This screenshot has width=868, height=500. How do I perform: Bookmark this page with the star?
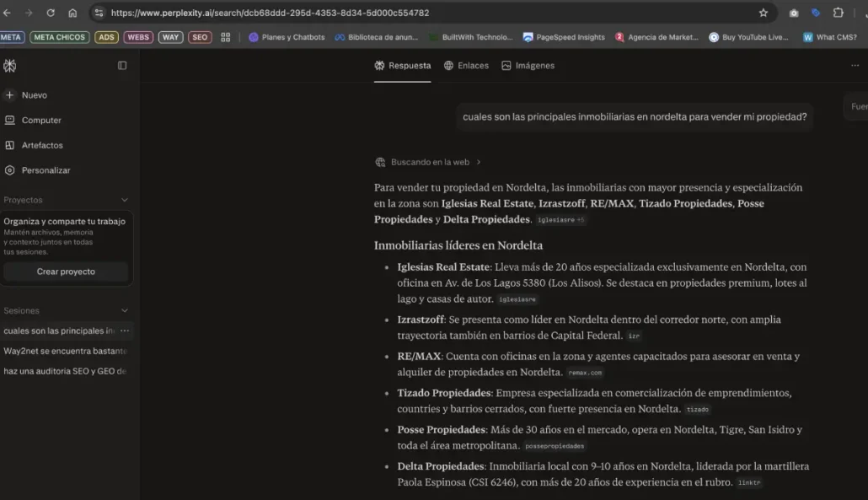click(x=764, y=13)
